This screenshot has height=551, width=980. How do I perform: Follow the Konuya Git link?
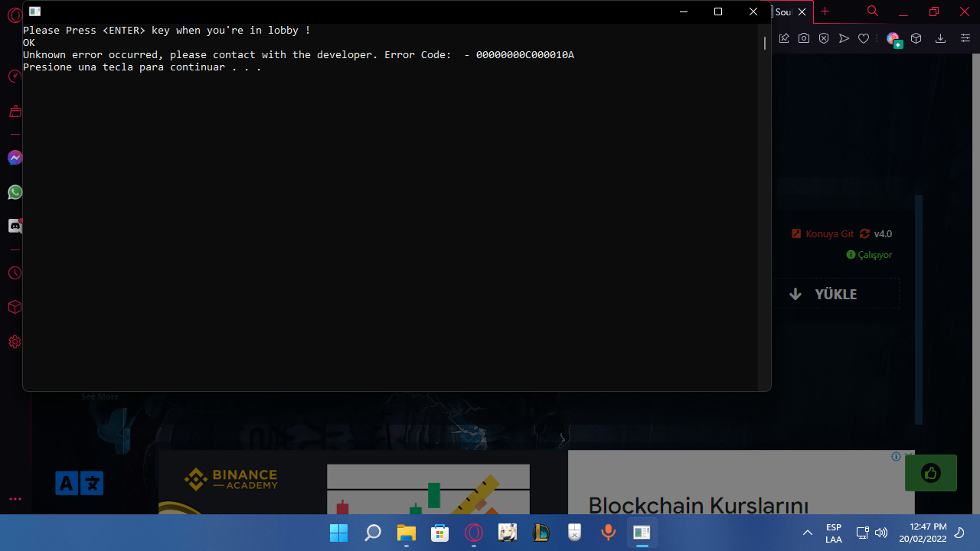click(822, 233)
